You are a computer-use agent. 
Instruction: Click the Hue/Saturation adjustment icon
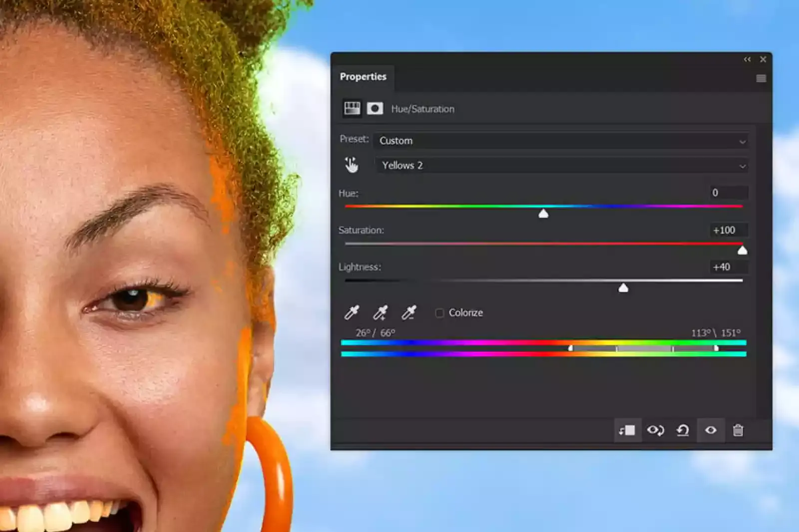point(352,108)
